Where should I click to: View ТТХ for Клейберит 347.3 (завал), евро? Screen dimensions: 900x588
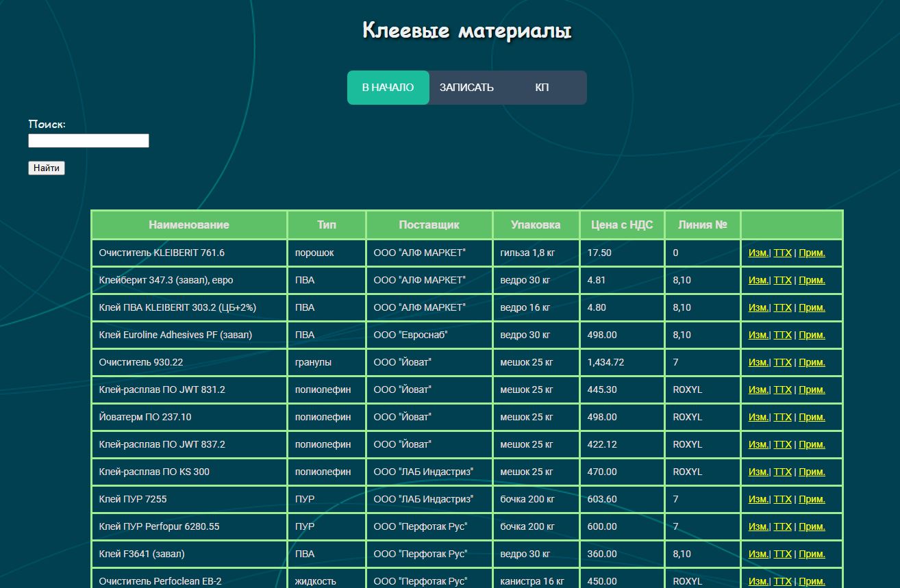tap(782, 280)
